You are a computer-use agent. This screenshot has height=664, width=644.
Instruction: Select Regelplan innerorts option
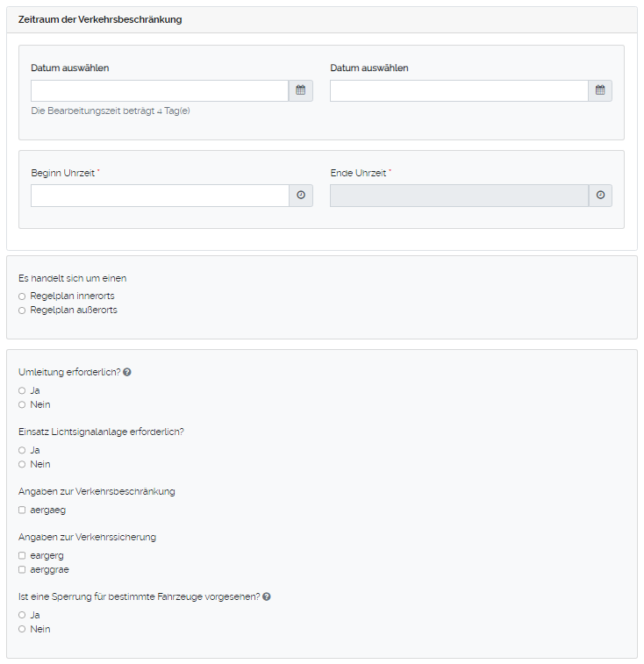pyautogui.click(x=22, y=296)
